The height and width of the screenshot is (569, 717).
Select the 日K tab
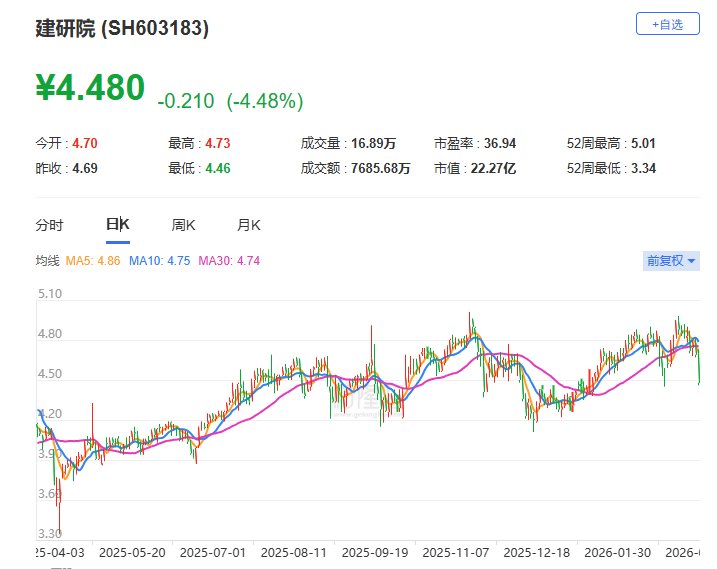coord(118,225)
